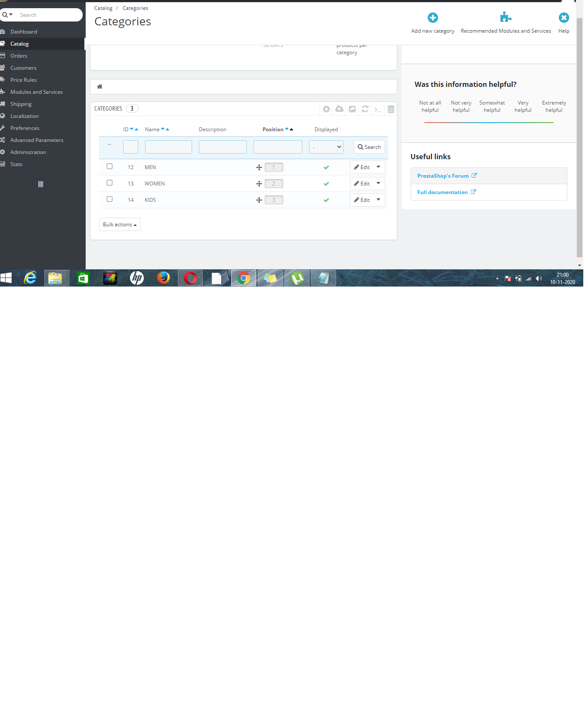Toggle displayed checkmark for KIDS category
The width and height of the screenshot is (588, 728).
pyautogui.click(x=326, y=200)
